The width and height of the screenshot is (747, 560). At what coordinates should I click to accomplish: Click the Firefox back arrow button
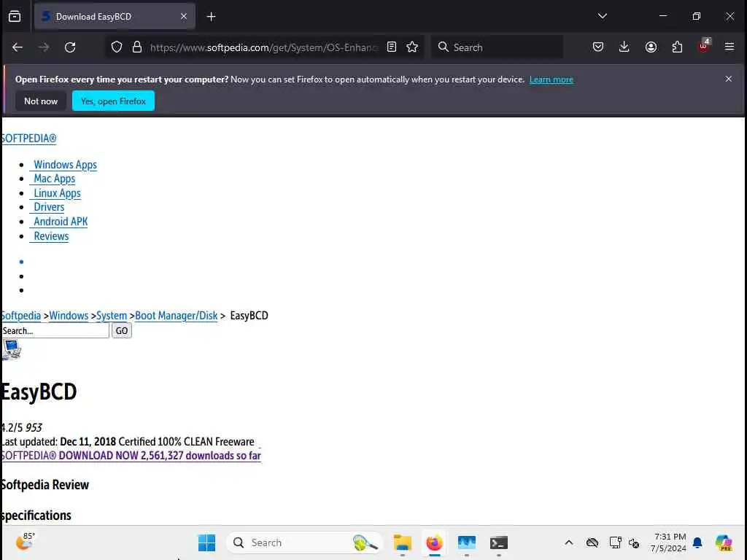[x=18, y=47]
